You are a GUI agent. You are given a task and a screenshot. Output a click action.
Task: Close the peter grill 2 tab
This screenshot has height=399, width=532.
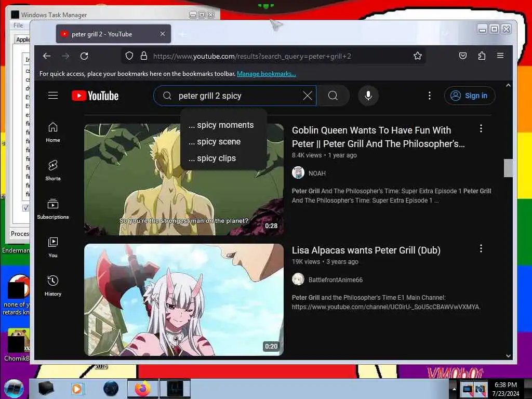[x=163, y=34]
